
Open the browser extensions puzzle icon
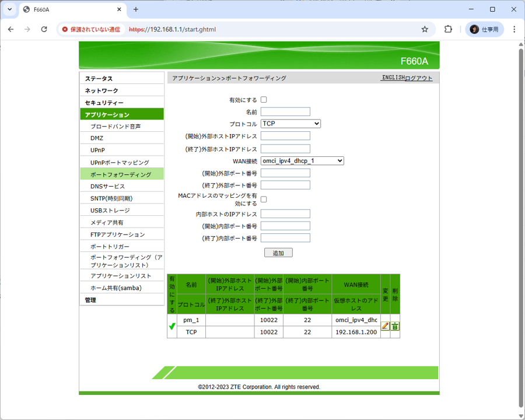point(448,29)
